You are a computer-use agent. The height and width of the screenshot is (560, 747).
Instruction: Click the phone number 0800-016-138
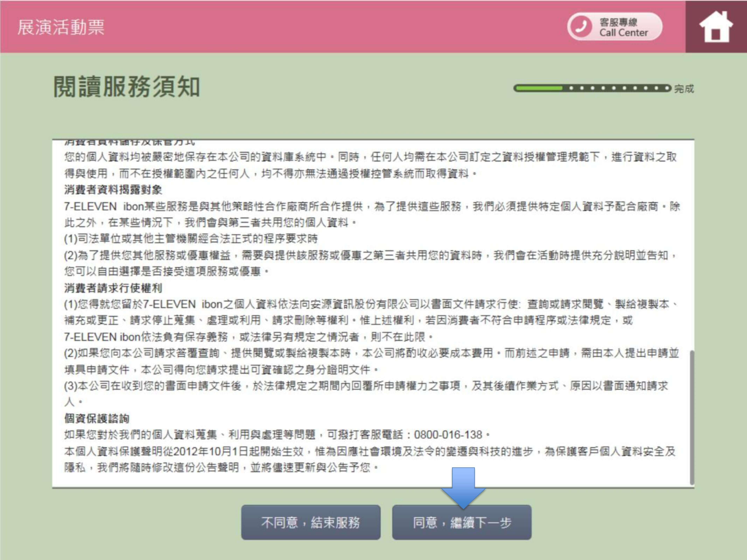448,435
